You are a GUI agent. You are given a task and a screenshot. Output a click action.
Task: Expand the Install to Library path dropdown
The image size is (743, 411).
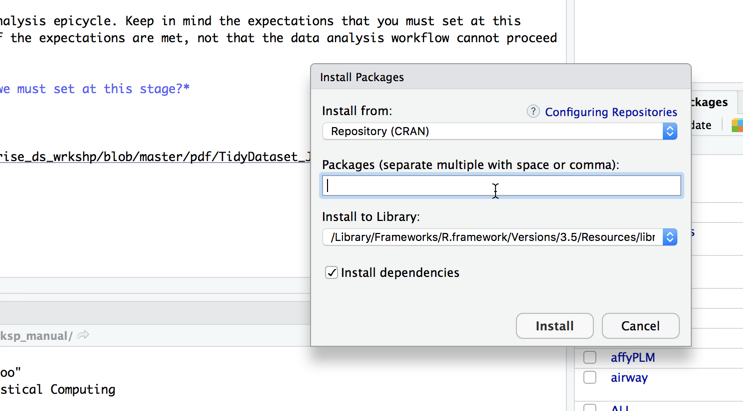[x=669, y=237]
